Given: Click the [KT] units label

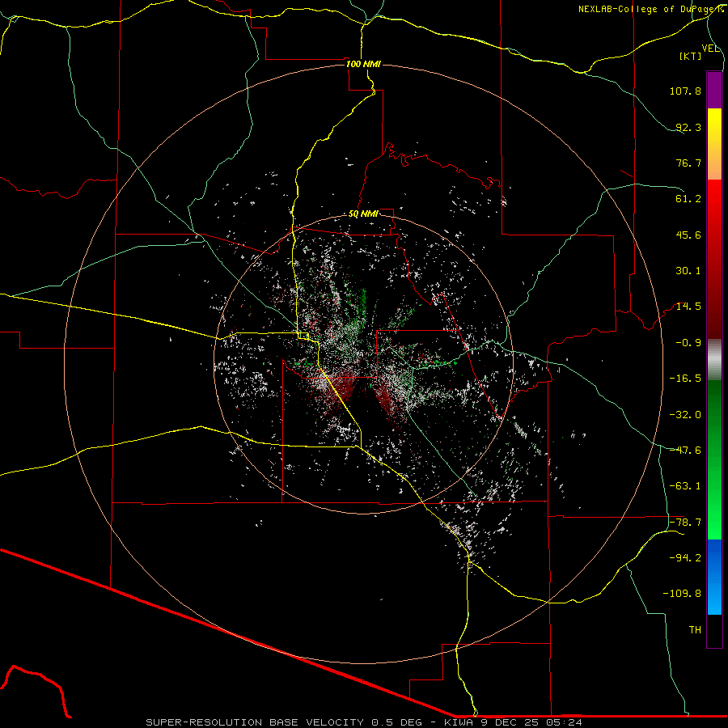Looking at the screenshot, I should [x=691, y=56].
